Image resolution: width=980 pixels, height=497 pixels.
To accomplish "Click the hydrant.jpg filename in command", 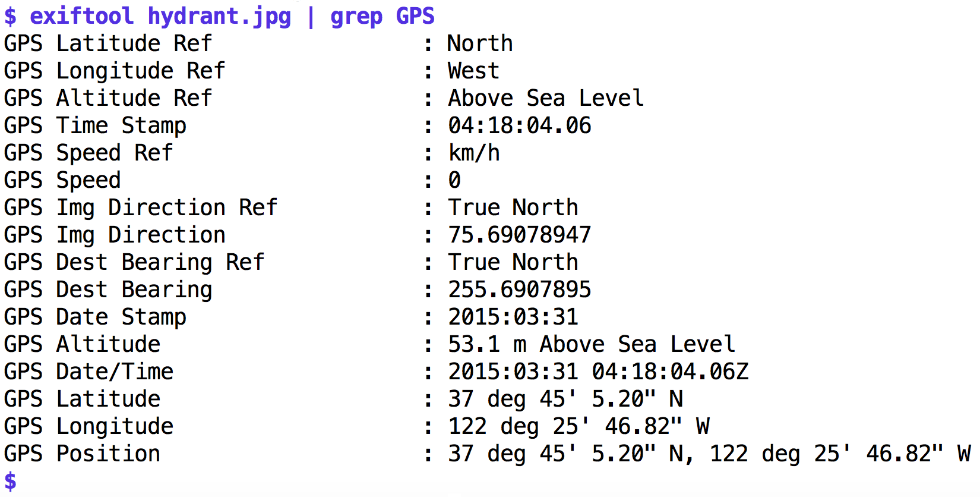I will [219, 17].
